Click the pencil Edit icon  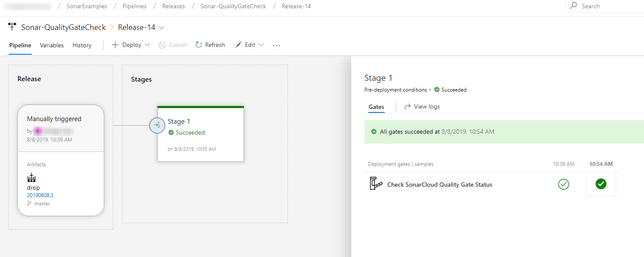238,45
